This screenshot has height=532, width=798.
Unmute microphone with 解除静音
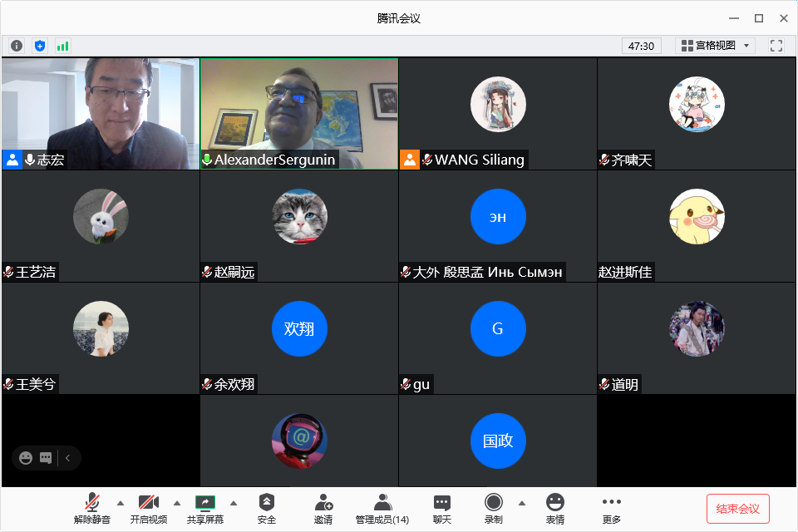pos(91,508)
